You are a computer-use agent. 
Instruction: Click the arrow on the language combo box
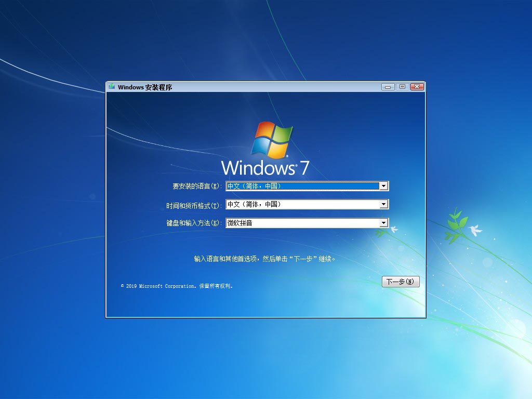pos(384,185)
